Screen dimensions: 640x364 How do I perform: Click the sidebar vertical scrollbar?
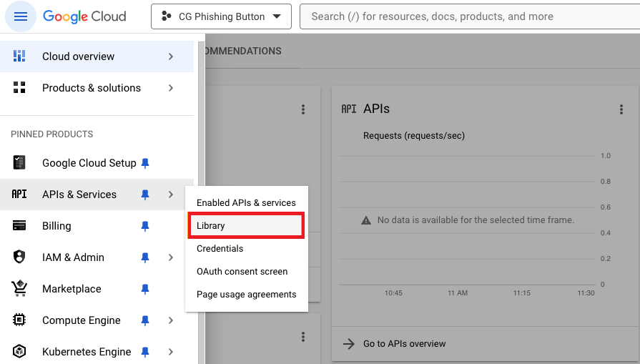point(201,202)
